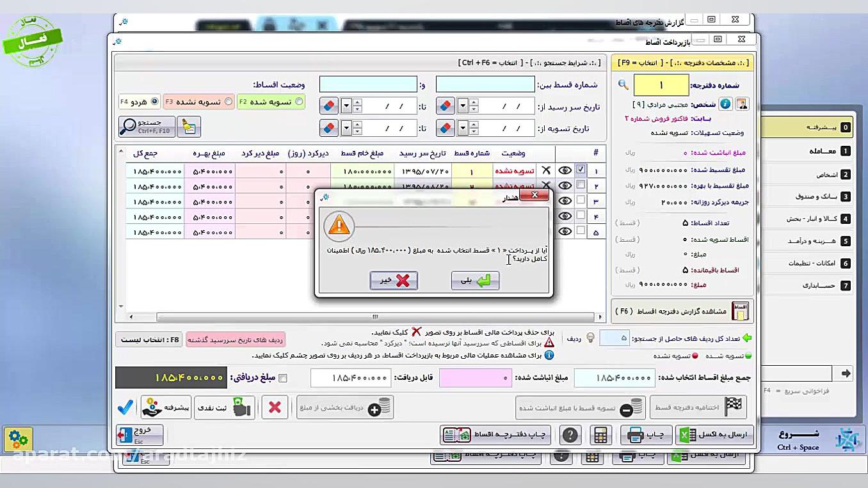Open date dropdown for تاریخ تسویه 'تا'
Viewport: 868px width, 488px height.
(346, 128)
